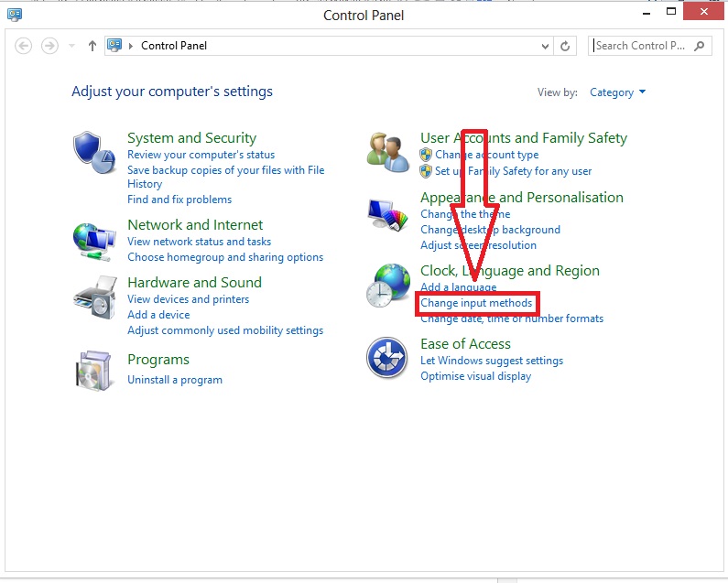Open Hardware and Sound category

pyautogui.click(x=194, y=282)
